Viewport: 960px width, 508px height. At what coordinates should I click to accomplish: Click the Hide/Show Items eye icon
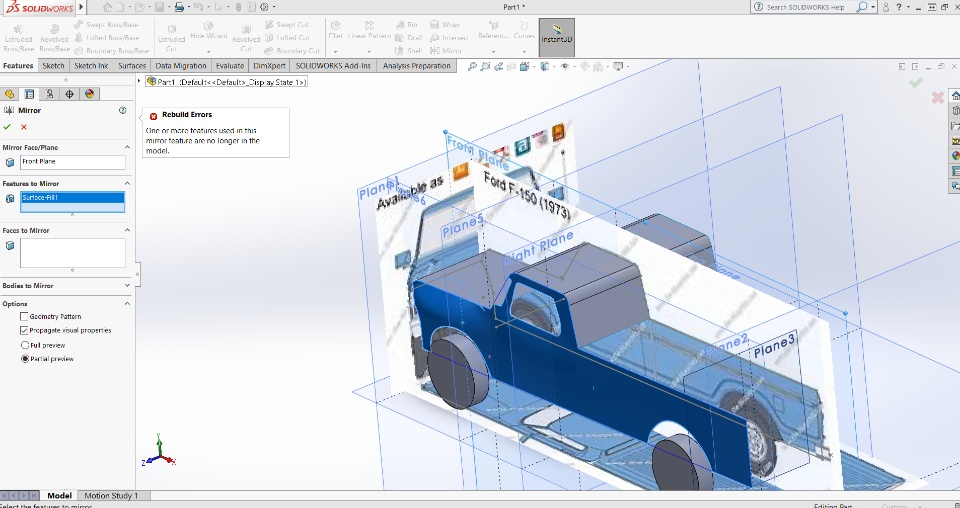point(564,66)
